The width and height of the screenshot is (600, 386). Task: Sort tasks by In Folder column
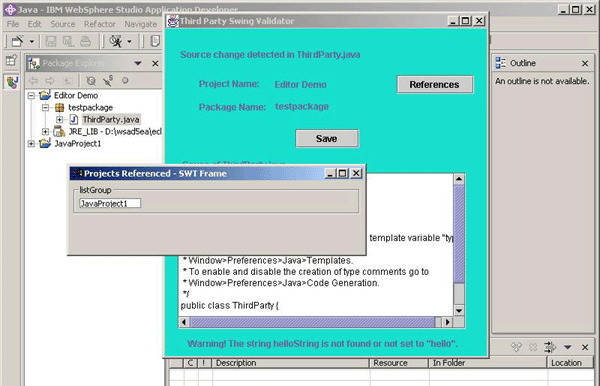(x=488, y=363)
